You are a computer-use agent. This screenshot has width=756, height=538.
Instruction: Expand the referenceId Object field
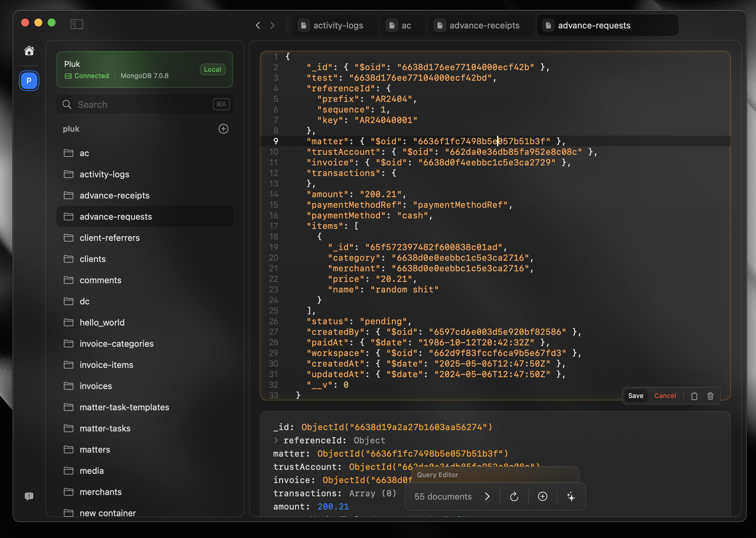tap(276, 440)
